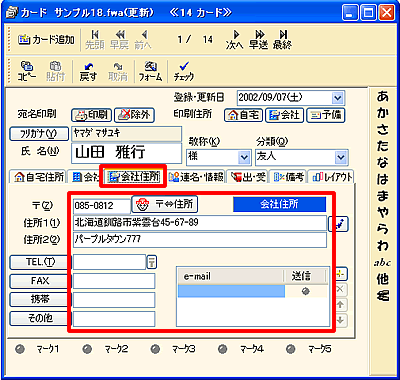400x380 pixels.
Task: Jump to first card with 先頭
Action: pos(95,40)
